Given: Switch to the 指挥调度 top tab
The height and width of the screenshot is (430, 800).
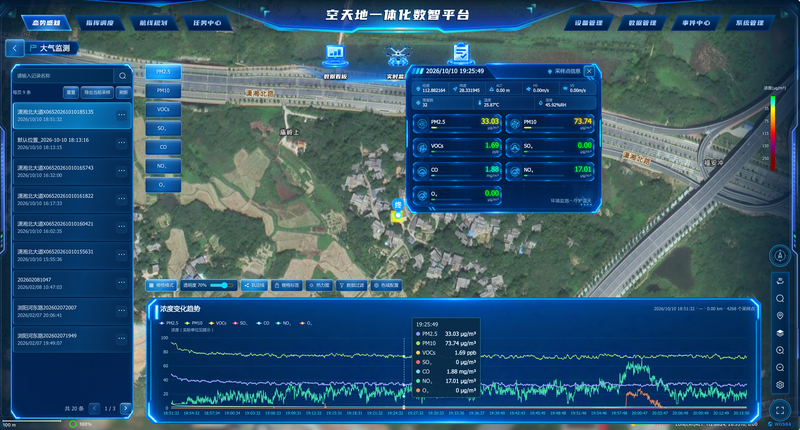Looking at the screenshot, I should point(100,23).
